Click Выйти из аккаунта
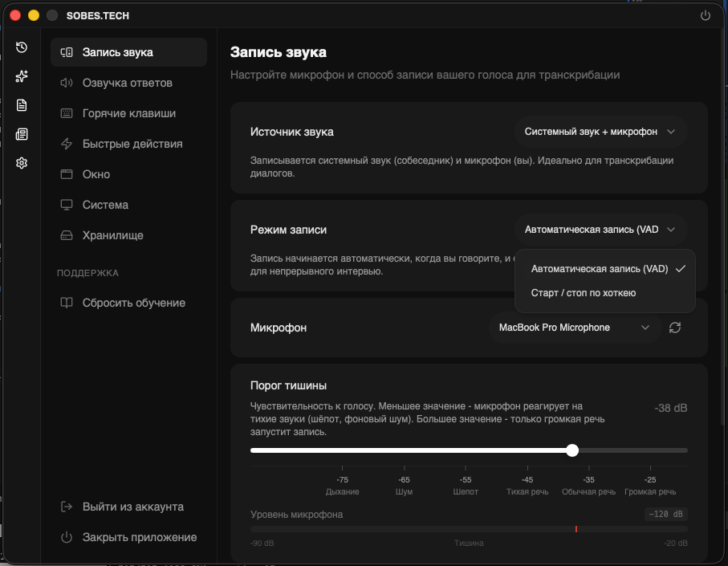Viewport: 728px width, 566px height. [x=132, y=507]
